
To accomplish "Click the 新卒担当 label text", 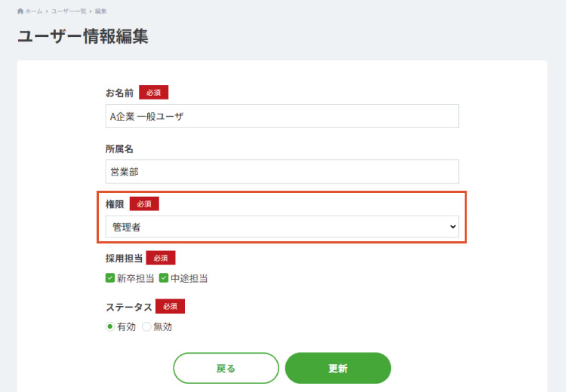I will tap(135, 278).
